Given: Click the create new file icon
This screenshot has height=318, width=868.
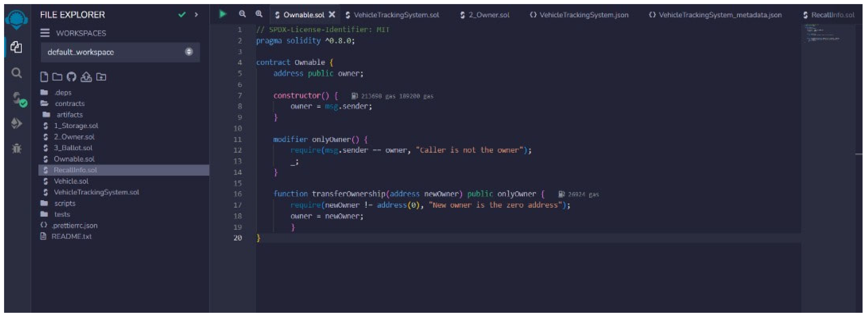Looking at the screenshot, I should (x=44, y=77).
